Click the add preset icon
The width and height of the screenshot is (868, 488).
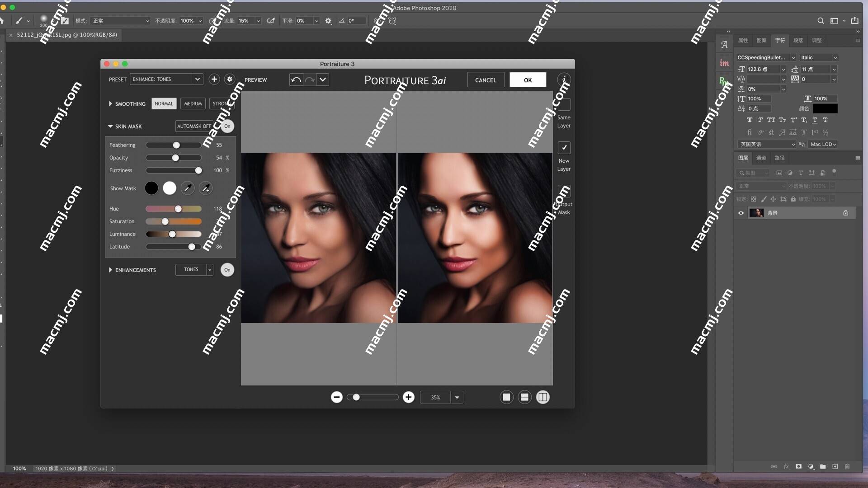coord(213,79)
